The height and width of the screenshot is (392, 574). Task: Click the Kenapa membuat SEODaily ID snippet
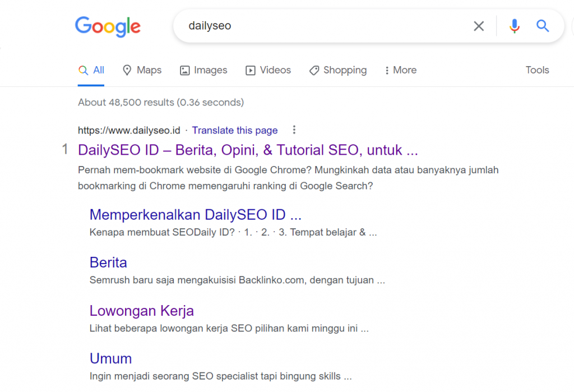(x=233, y=232)
